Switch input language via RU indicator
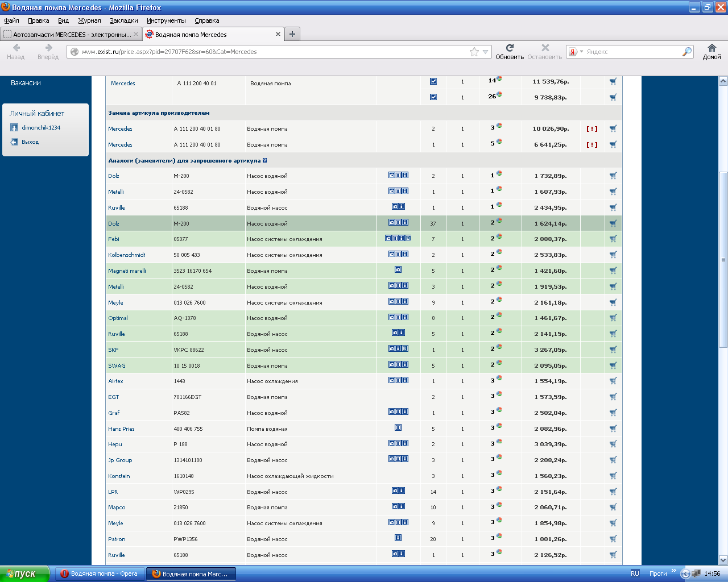The image size is (728, 582). click(635, 573)
